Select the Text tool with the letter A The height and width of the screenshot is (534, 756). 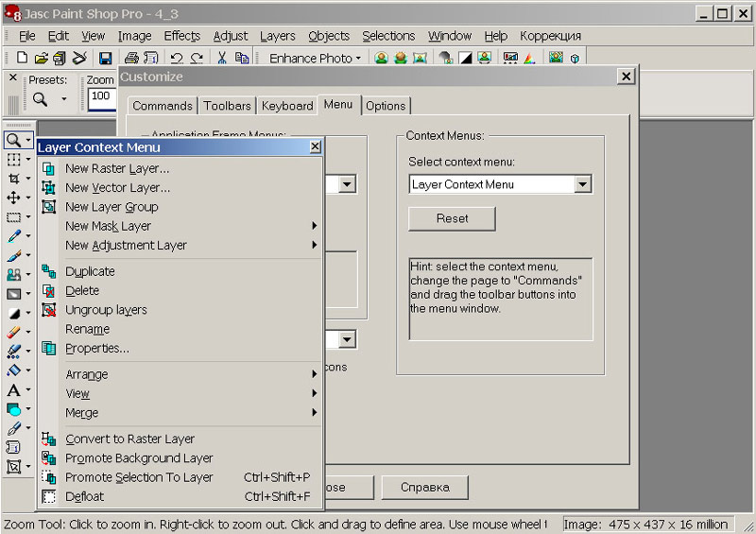click(x=13, y=389)
